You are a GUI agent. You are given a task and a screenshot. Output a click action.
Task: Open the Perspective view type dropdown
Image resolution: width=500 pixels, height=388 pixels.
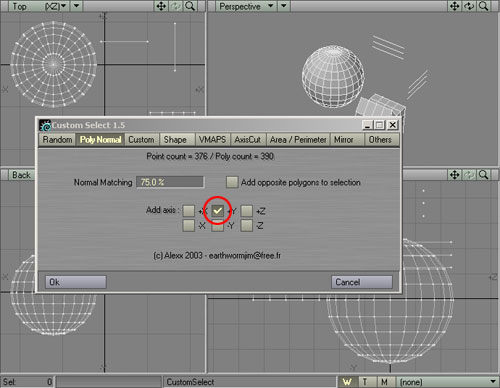pyautogui.click(x=246, y=6)
